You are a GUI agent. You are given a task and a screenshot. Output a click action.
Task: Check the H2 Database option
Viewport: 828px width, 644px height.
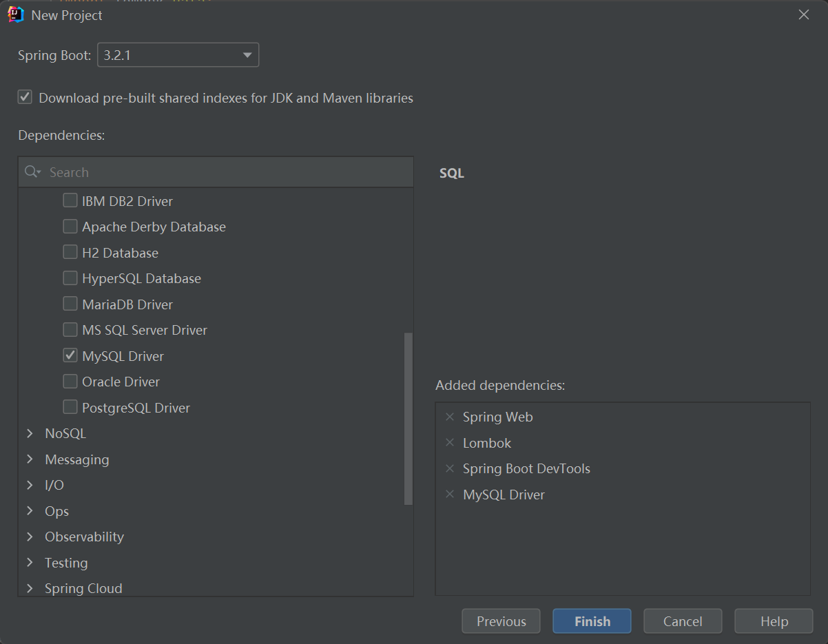(70, 252)
